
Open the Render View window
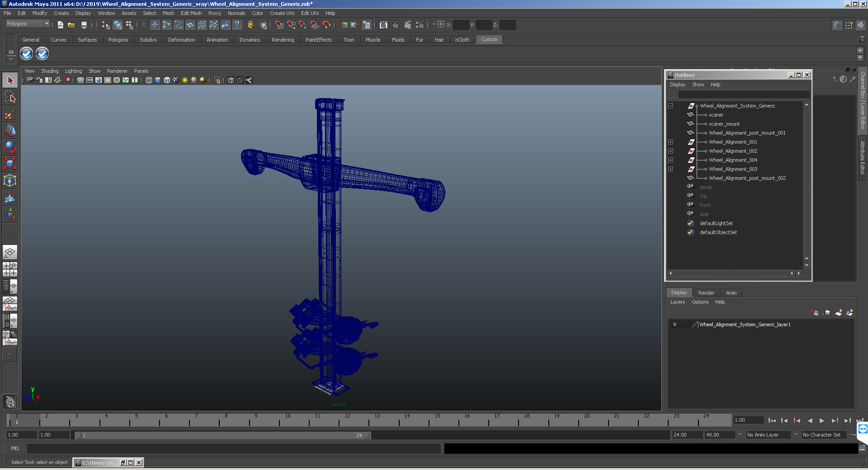[383, 25]
